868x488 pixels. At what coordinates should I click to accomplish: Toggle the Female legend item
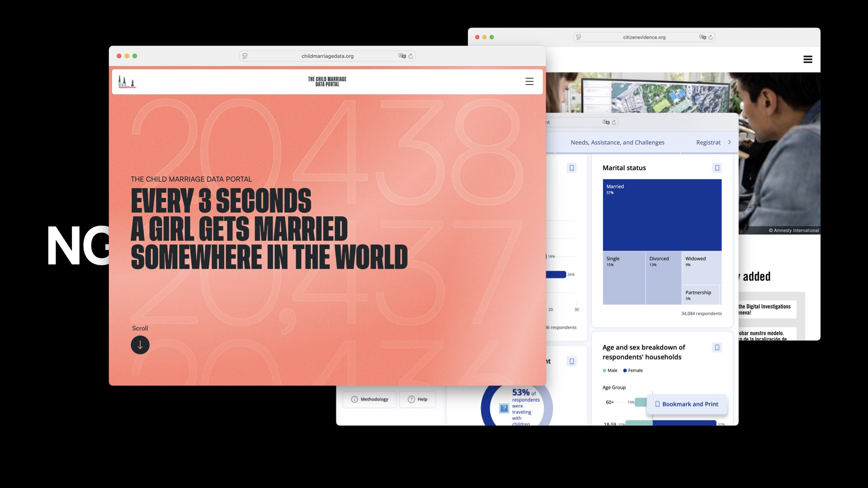(x=633, y=371)
